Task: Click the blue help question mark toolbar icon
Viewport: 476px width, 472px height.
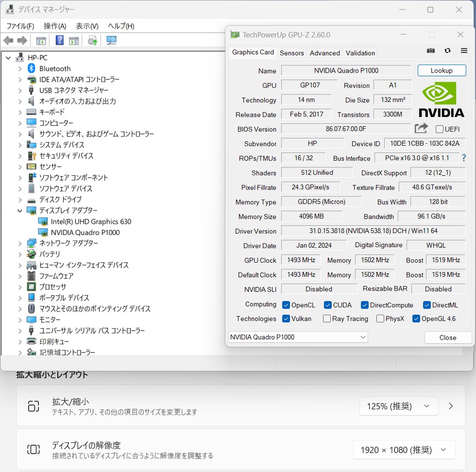Action: [59, 40]
